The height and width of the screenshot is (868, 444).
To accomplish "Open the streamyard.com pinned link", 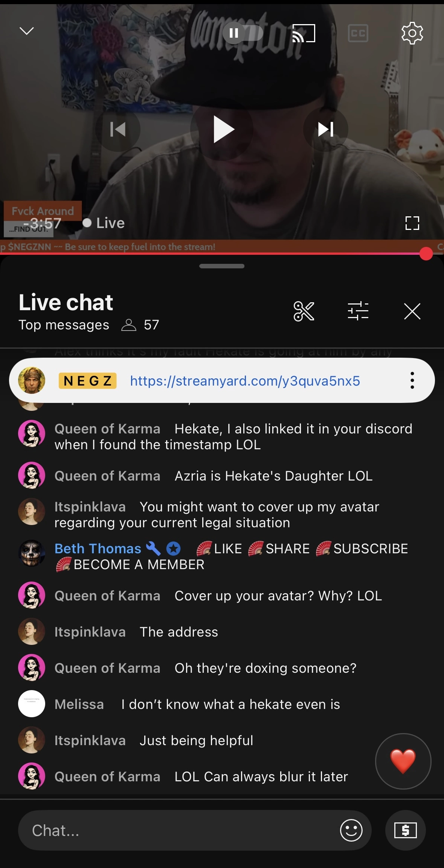I will [x=245, y=381].
